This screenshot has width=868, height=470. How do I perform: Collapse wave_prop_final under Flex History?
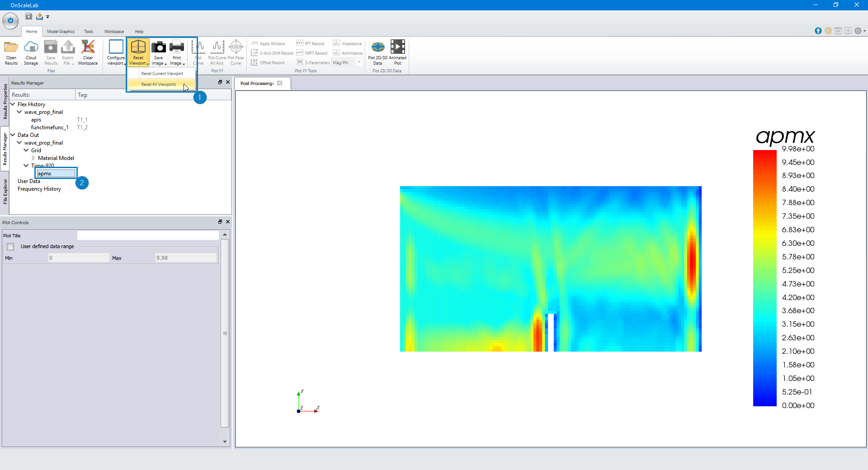[19, 112]
